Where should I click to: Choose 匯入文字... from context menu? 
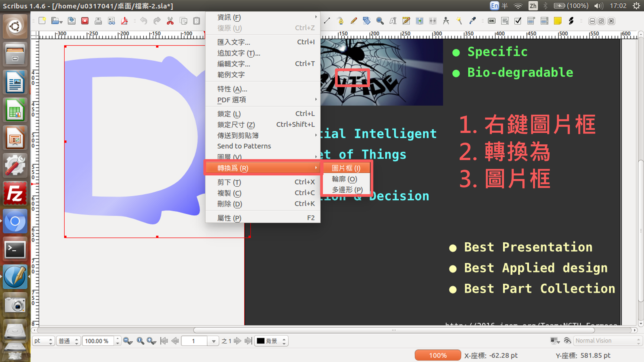263,42
